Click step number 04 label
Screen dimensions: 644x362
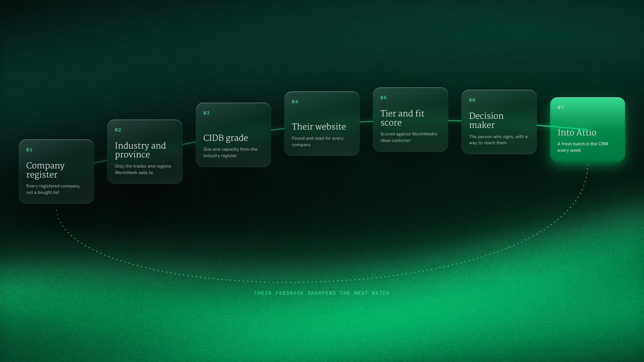click(295, 102)
